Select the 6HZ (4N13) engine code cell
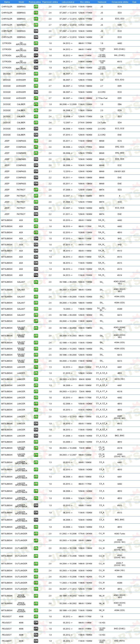Image resolution: width=140 pixels, height=644 pixels. coord(120,641)
